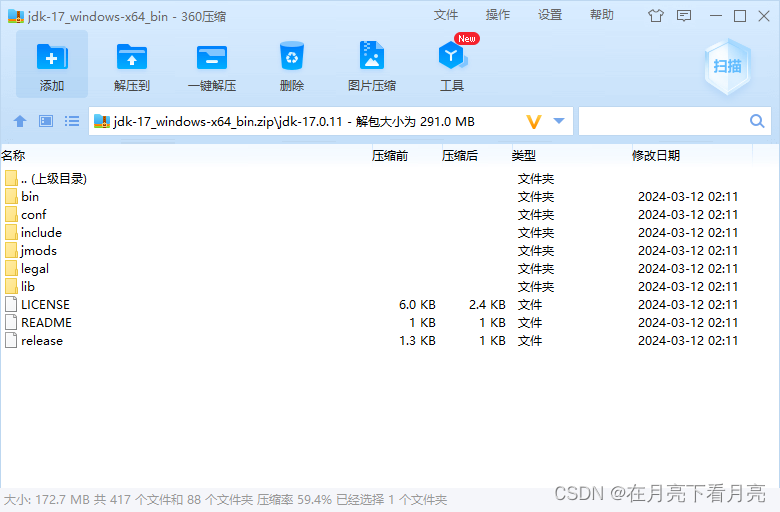Screen dimensions: 780x512
Task: Select the lib folder name
Action: pos(28,287)
